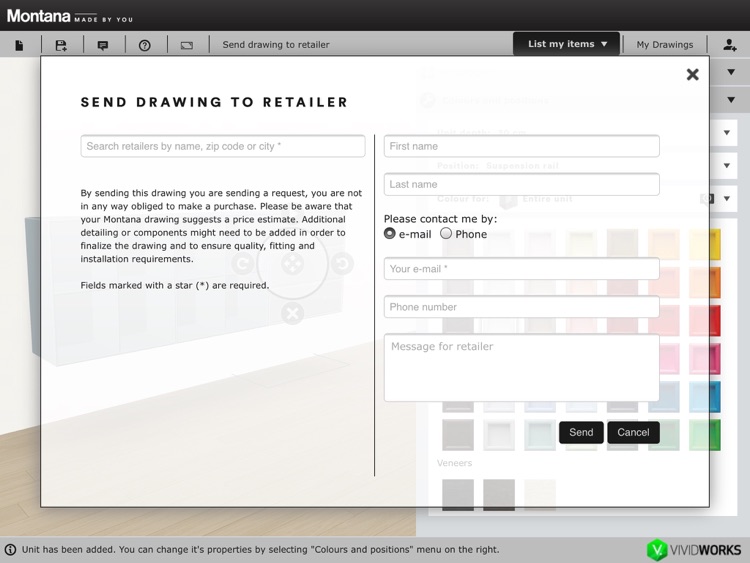Pick the blue colour swatch
Screen dimensions: 750x563
(705, 397)
